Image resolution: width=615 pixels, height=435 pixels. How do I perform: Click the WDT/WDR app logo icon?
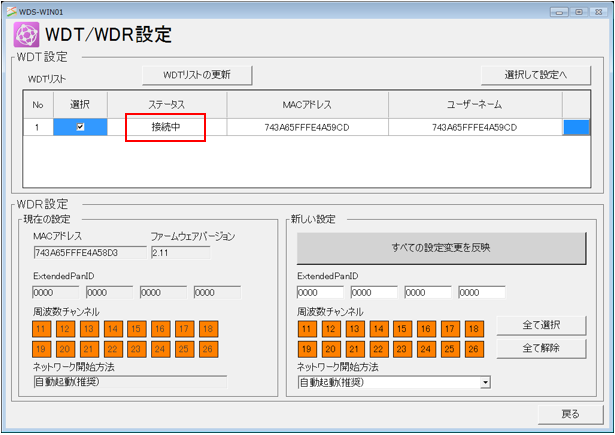tap(26, 35)
